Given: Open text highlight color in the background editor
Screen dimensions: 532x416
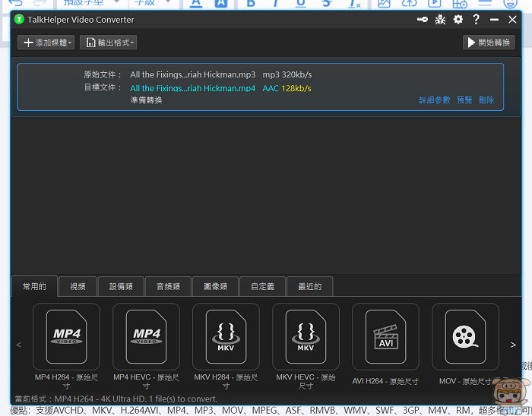Looking at the screenshot, I should [x=221, y=3].
